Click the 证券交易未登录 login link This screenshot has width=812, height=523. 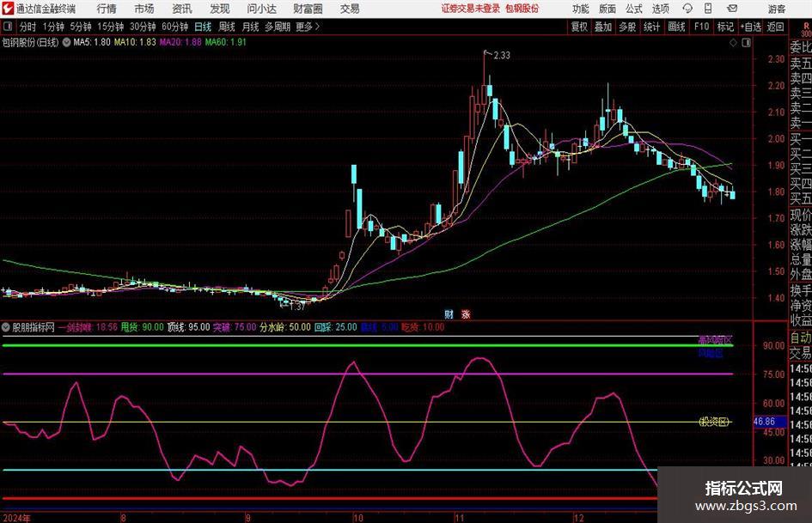pyautogui.click(x=470, y=9)
